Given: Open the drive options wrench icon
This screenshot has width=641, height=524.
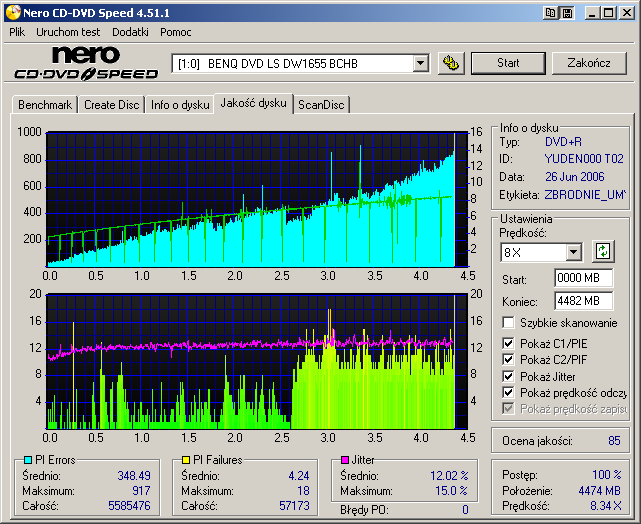Looking at the screenshot, I should click(451, 63).
